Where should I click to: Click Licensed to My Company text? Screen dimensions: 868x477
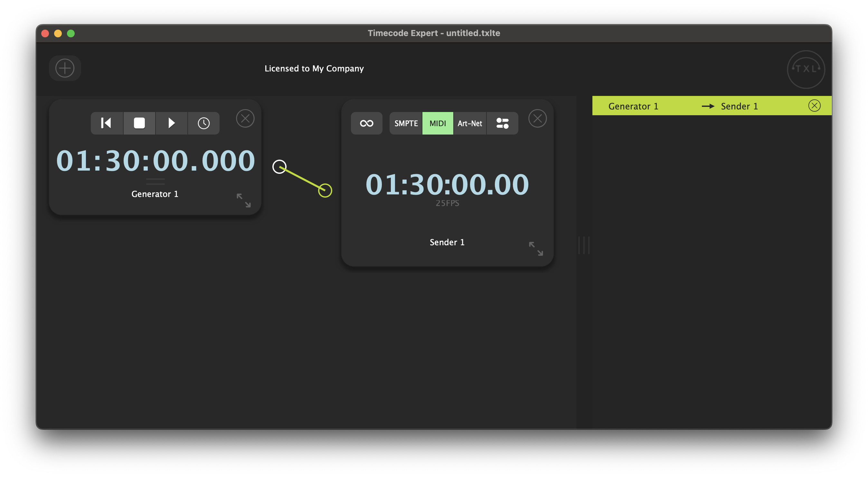pos(314,68)
